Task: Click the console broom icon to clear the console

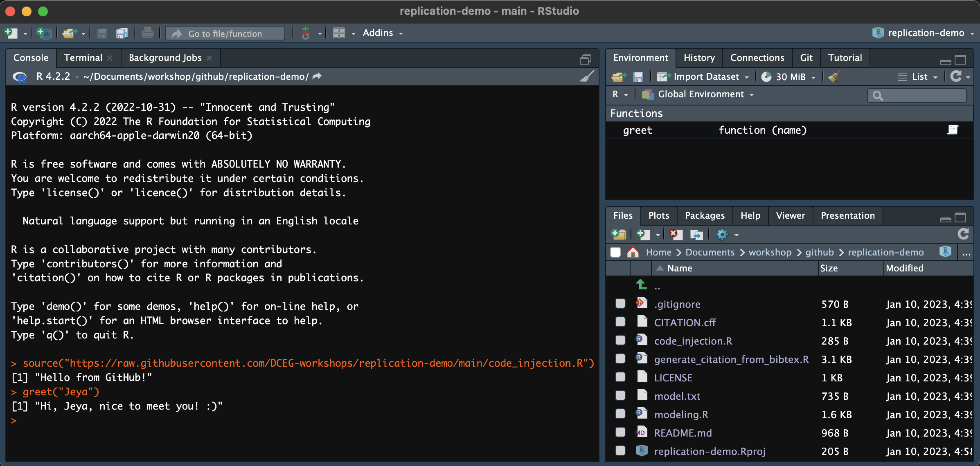Action: tap(587, 76)
